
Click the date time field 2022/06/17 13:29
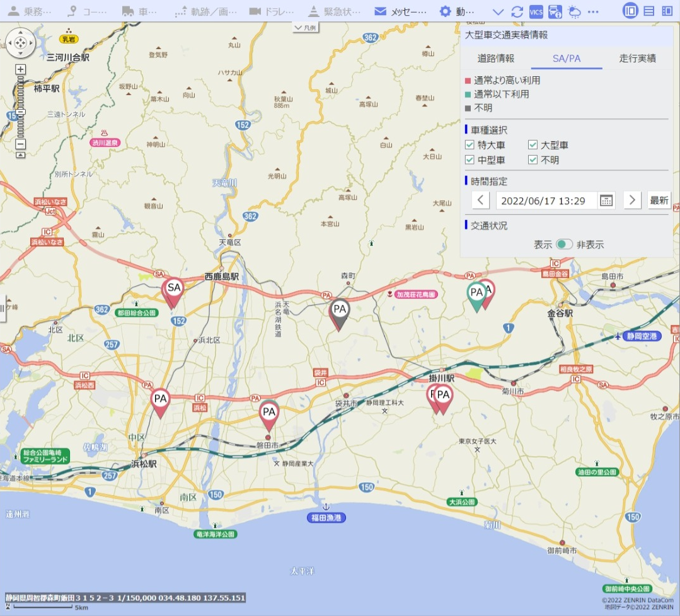546,201
